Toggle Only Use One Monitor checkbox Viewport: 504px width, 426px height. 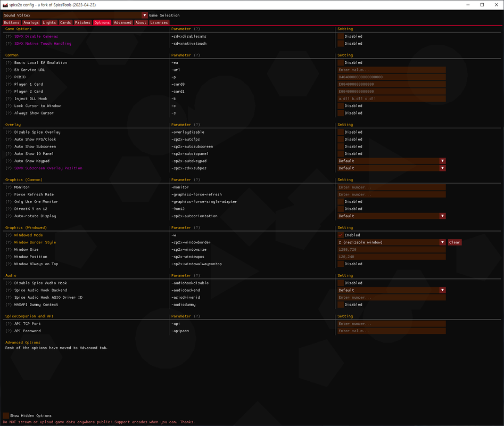click(341, 202)
